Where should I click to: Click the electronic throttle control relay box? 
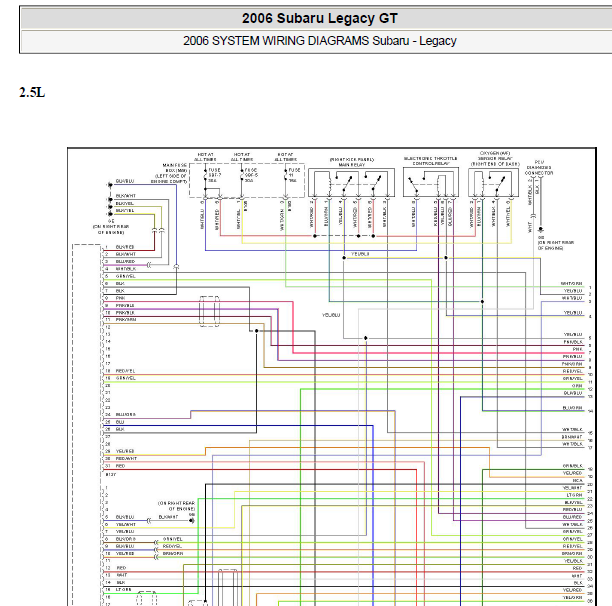point(431,182)
